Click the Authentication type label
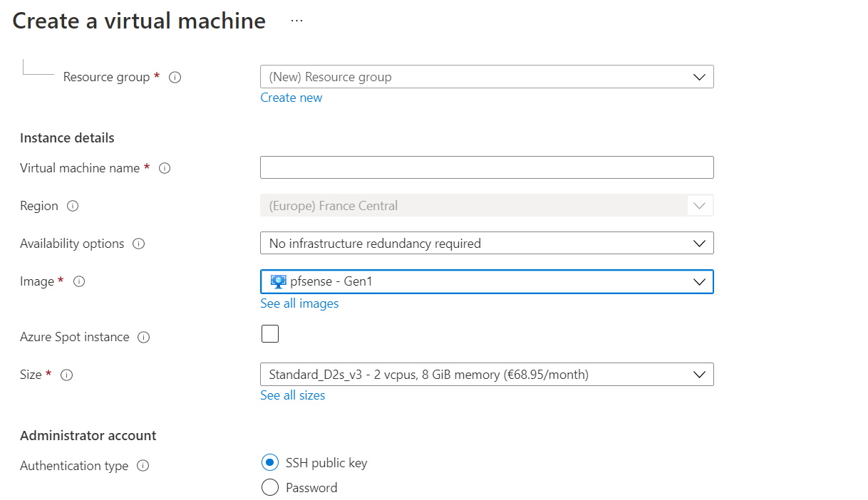This screenshot has width=868, height=500. [74, 466]
